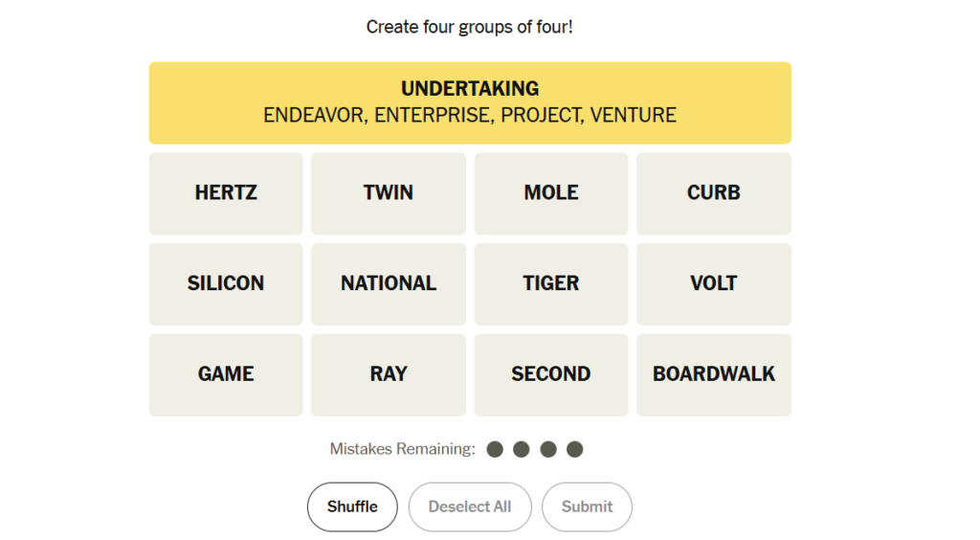Choose the RAY word tile
980x540 pixels.
tap(389, 375)
